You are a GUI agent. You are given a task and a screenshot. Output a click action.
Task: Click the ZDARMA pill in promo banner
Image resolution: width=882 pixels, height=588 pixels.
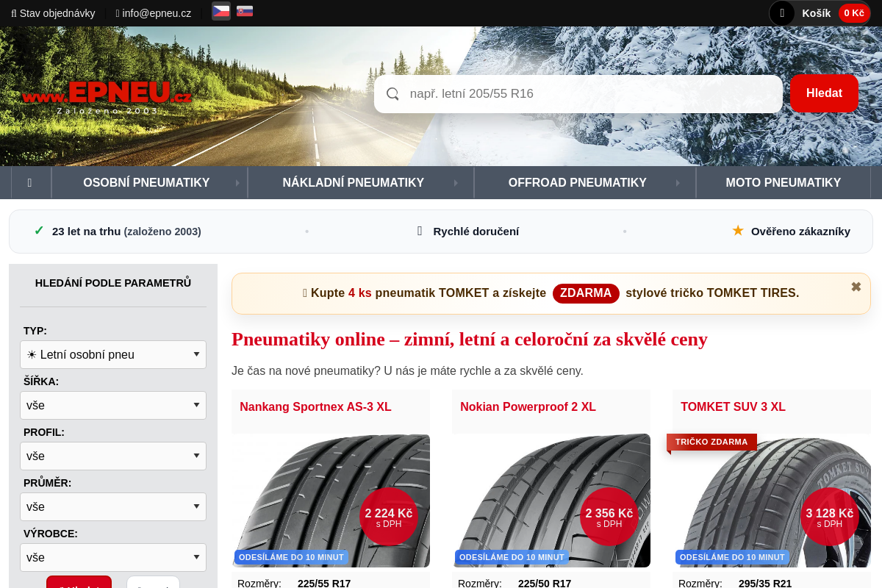click(586, 293)
